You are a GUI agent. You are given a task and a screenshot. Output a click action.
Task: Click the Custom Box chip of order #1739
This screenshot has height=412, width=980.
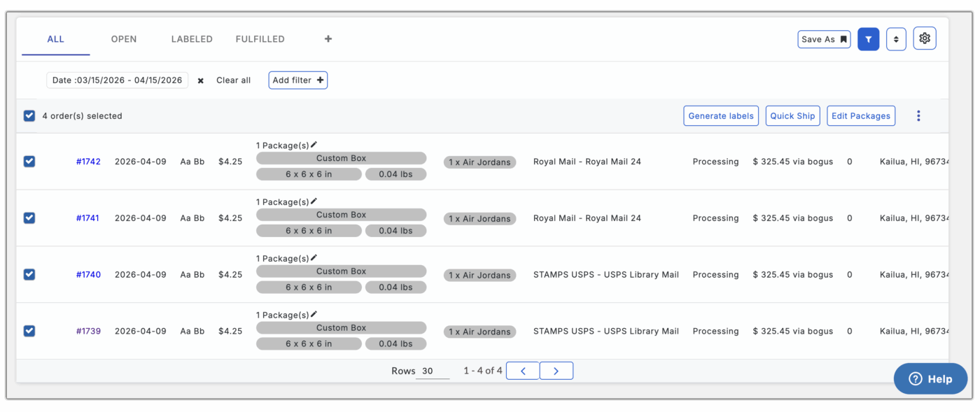click(x=341, y=329)
